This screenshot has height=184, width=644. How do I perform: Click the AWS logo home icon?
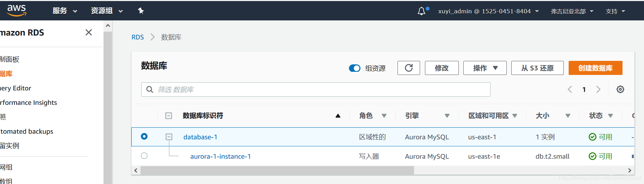coord(17,11)
